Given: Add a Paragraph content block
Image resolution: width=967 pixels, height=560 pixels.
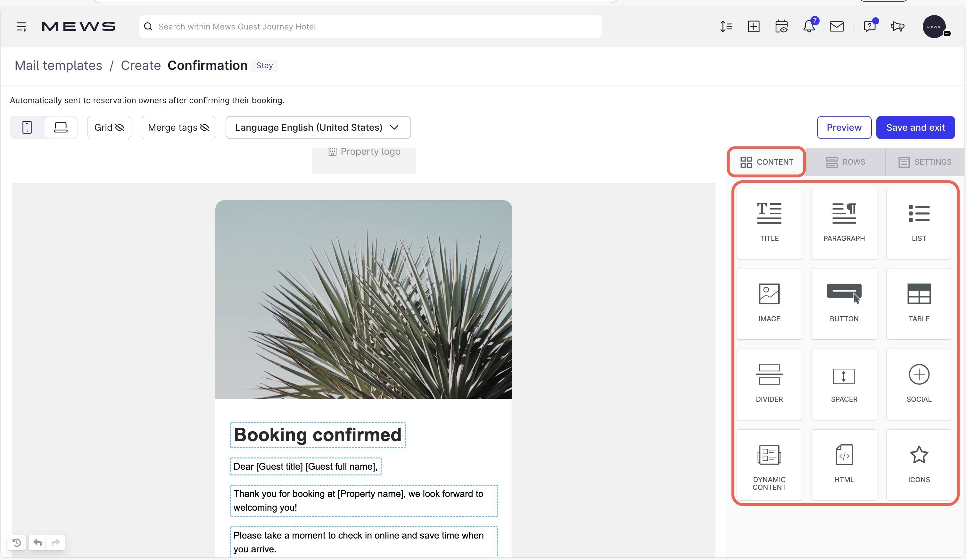Looking at the screenshot, I should (x=844, y=223).
